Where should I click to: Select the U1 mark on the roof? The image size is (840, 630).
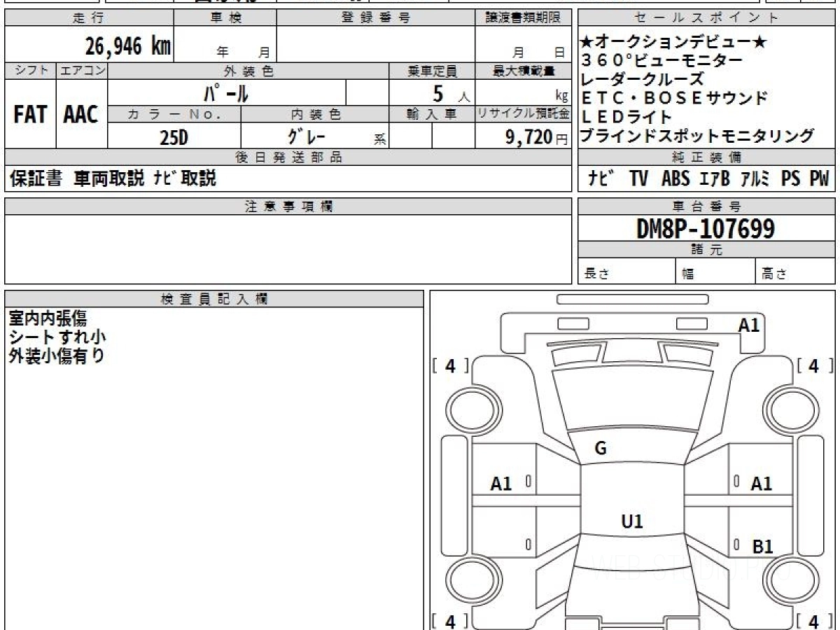click(632, 521)
